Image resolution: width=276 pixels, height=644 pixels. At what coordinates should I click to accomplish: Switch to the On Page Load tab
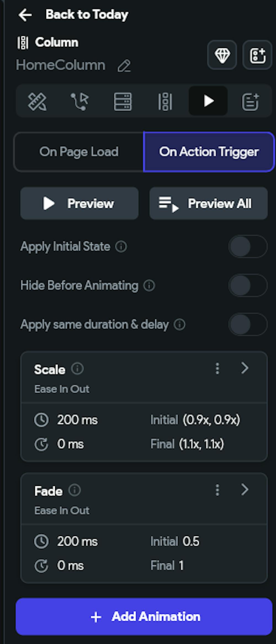(79, 152)
